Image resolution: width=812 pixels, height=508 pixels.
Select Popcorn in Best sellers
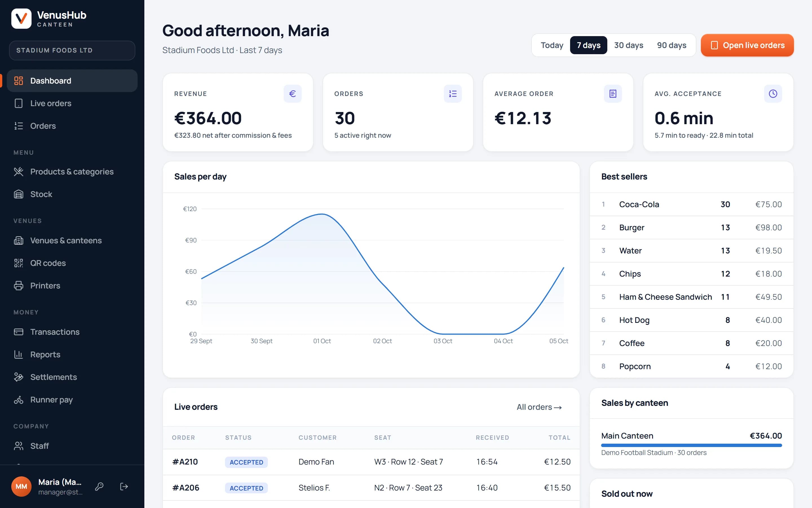[x=691, y=366]
